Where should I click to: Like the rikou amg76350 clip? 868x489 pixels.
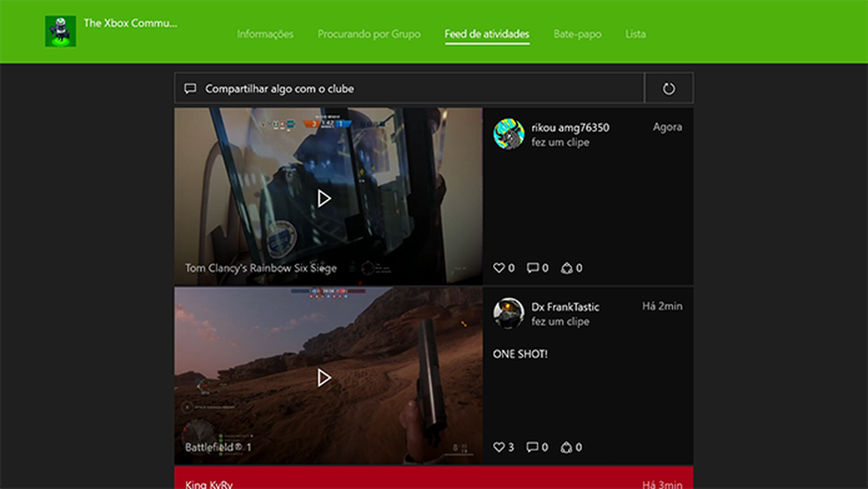pyautogui.click(x=498, y=268)
